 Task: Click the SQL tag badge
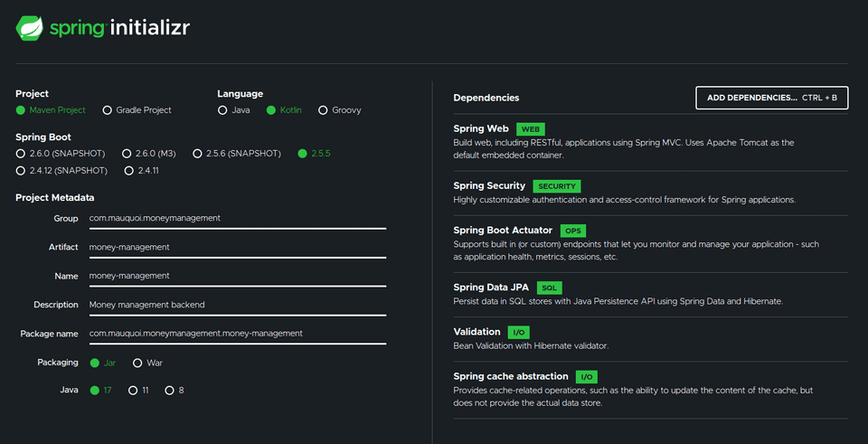[549, 288]
